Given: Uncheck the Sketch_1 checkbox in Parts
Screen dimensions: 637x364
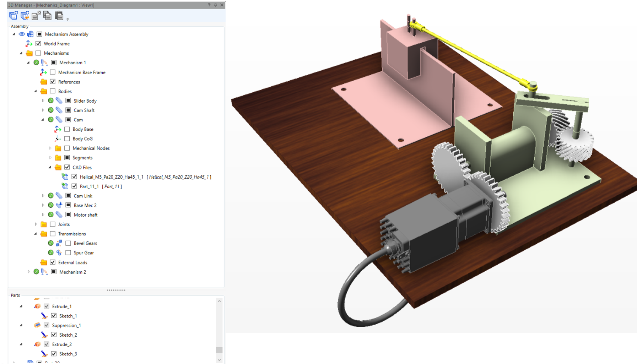Looking at the screenshot, I should tap(54, 316).
